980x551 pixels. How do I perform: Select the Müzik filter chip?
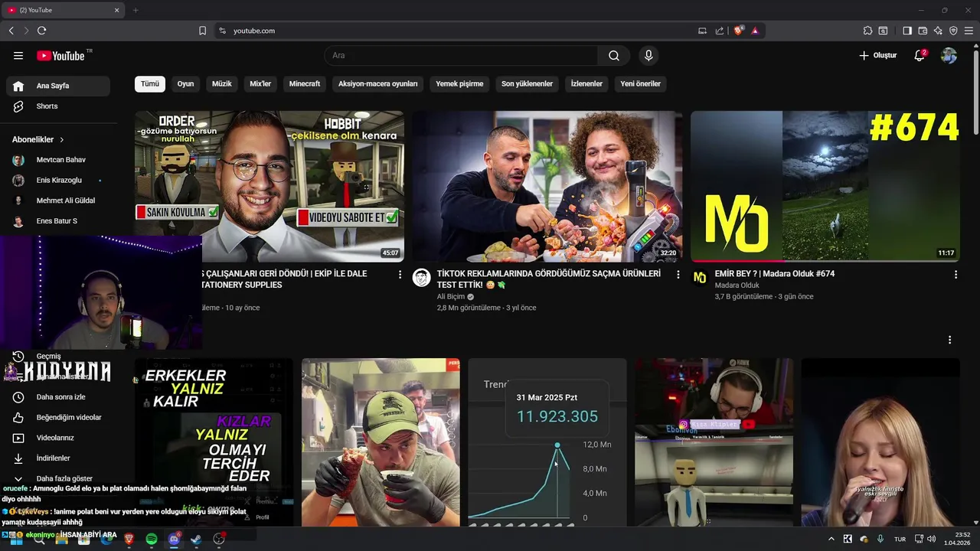coord(222,83)
